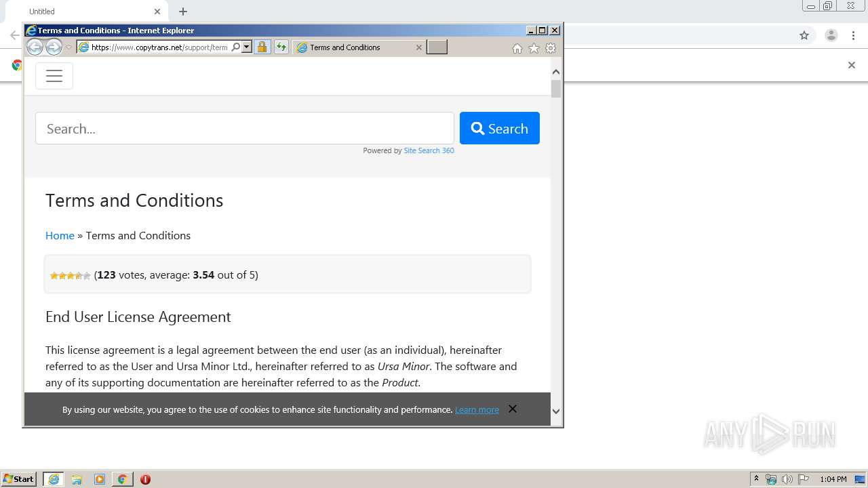Show hidden system tray icons

click(757, 479)
